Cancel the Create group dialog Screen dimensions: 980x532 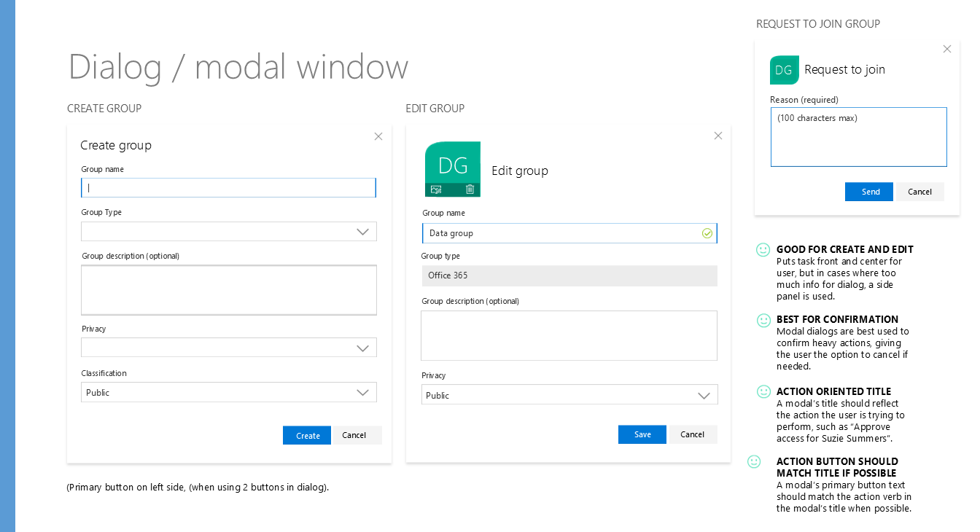pos(354,435)
